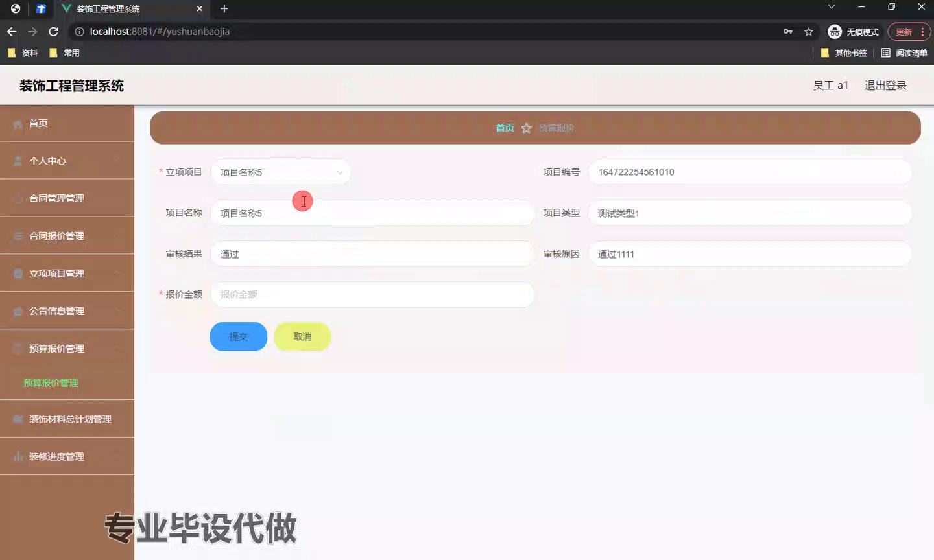The width and height of the screenshot is (934, 560).
Task: Open 装饰材料总计划管理 in the sidebar
Action: coord(69,419)
